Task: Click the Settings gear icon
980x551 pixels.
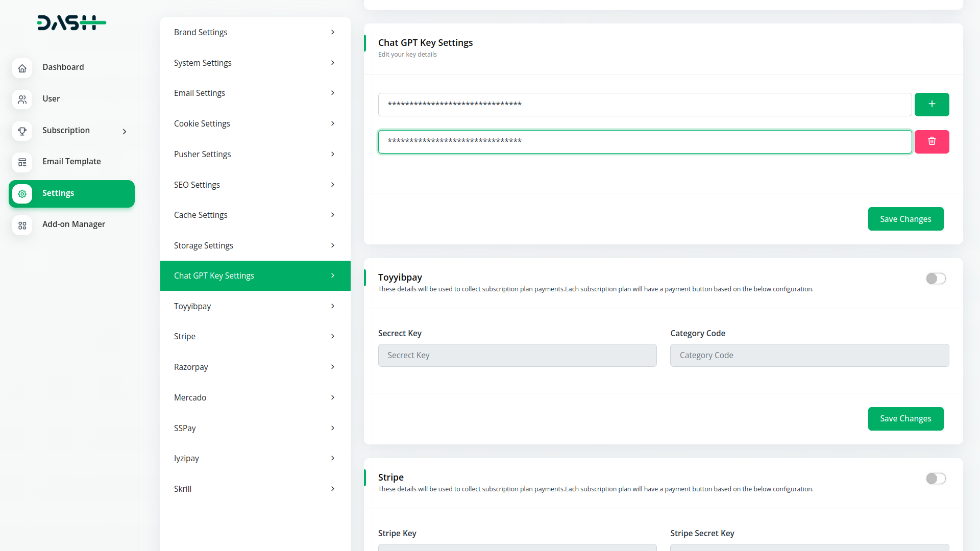Action: pos(22,194)
